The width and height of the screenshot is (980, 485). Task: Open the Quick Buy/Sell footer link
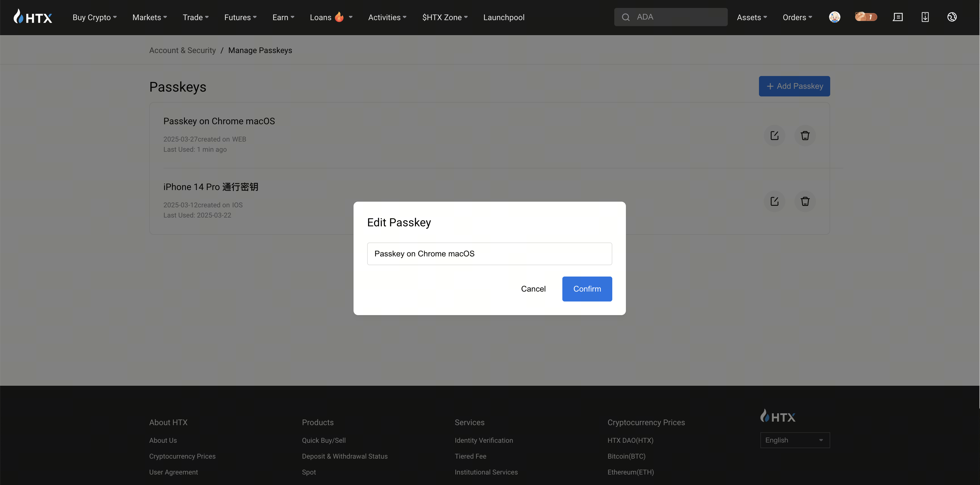click(x=323, y=440)
